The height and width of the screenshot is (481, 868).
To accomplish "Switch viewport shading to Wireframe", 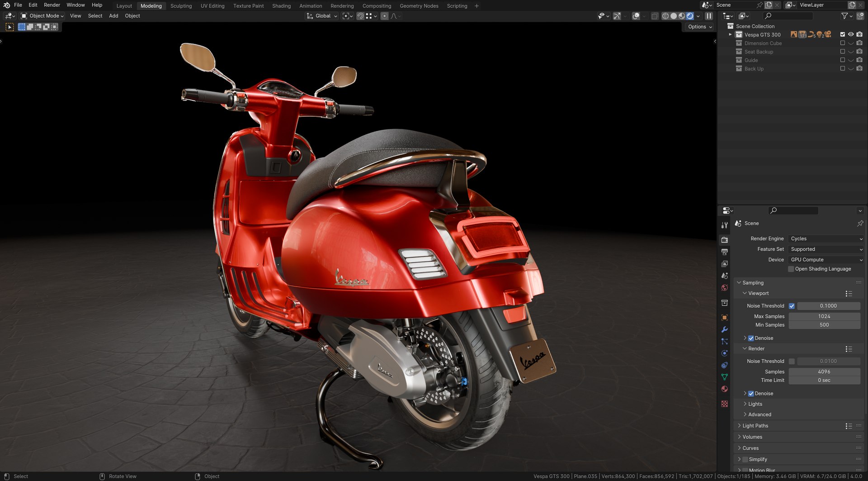I will [665, 16].
